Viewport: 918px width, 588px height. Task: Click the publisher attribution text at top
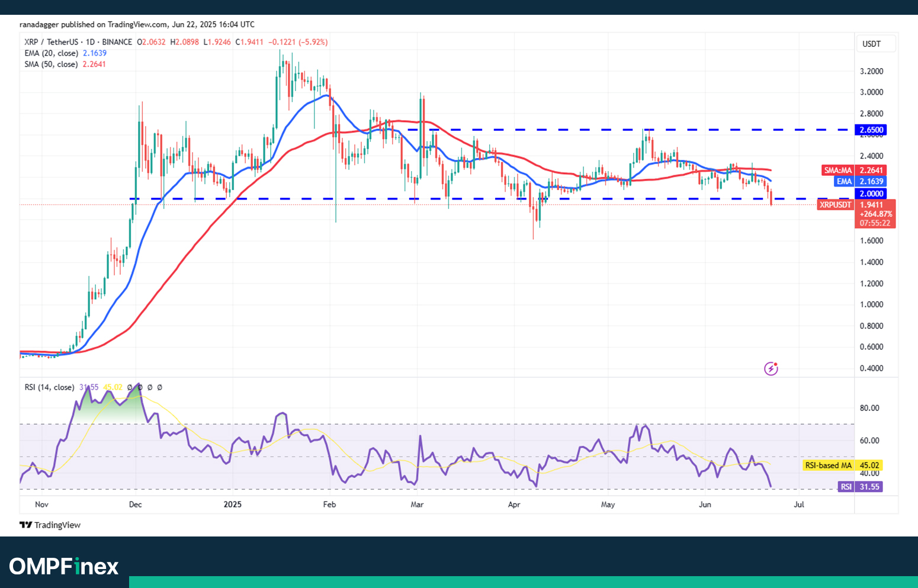[x=137, y=24]
